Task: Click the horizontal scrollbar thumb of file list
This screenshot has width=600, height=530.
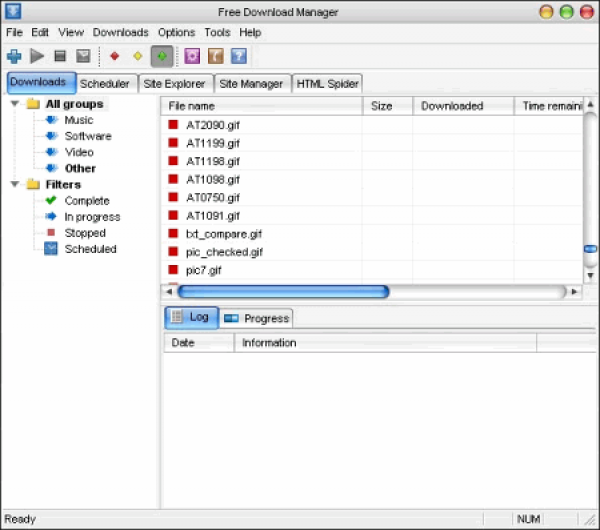Action: tap(284, 292)
